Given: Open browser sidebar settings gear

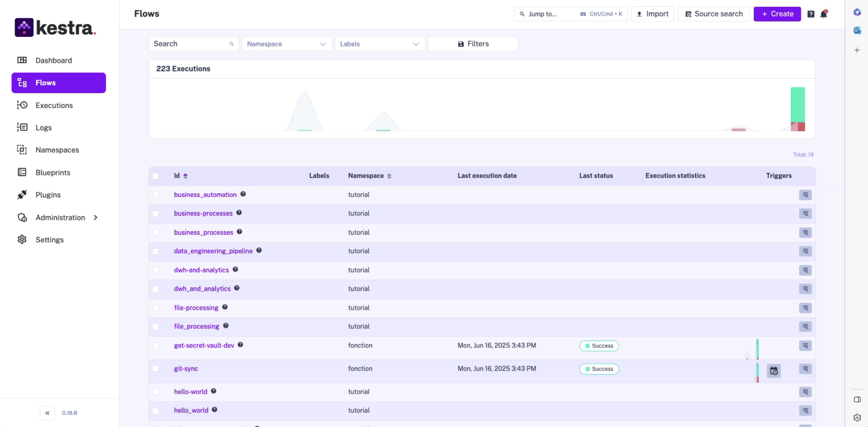Looking at the screenshot, I should [x=857, y=418].
